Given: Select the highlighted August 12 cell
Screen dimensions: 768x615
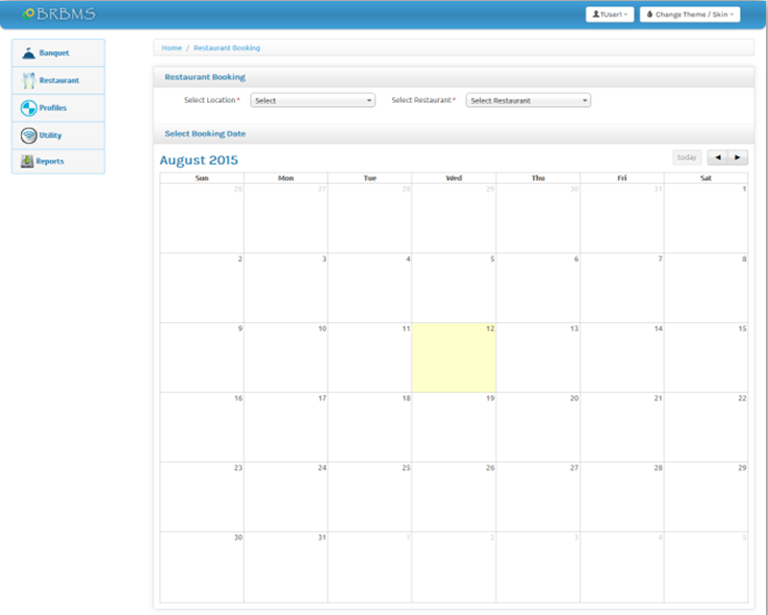Looking at the screenshot, I should click(x=453, y=357).
